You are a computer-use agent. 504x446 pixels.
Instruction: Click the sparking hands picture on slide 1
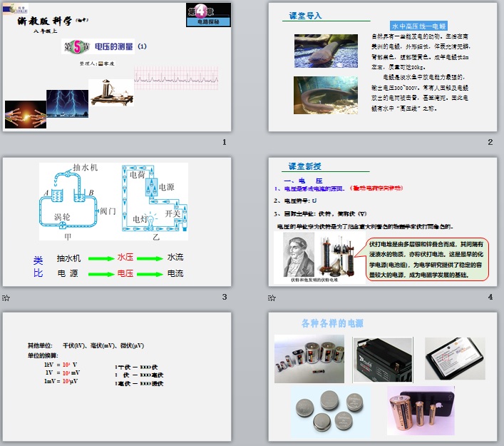26,114
